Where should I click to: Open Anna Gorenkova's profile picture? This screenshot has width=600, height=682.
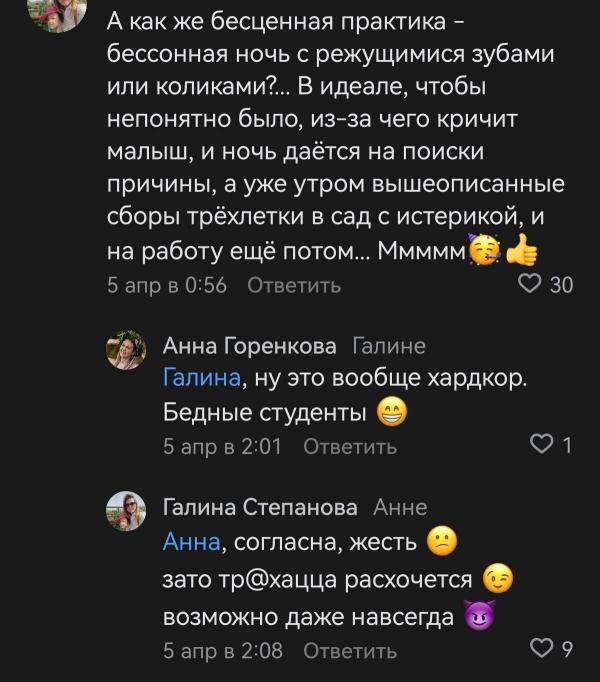127,349
